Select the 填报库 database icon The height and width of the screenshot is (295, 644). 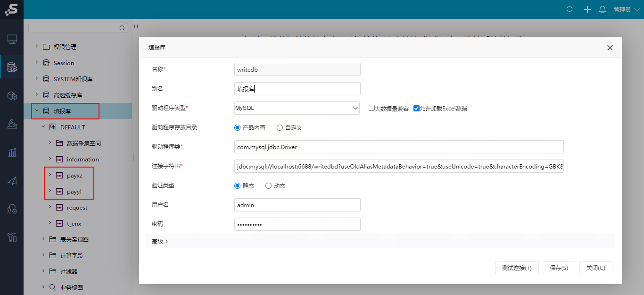[46, 111]
